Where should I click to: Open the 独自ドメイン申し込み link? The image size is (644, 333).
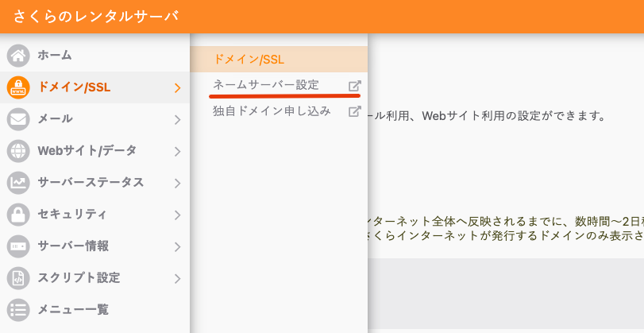click(x=271, y=111)
